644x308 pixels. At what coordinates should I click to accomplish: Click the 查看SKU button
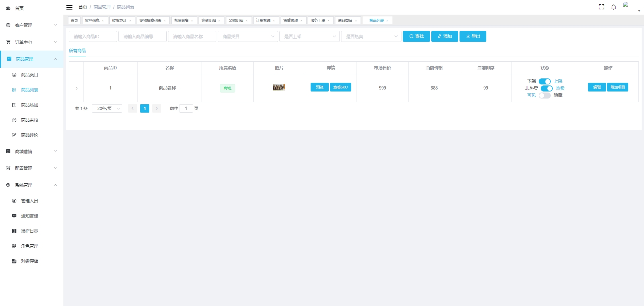tap(340, 87)
